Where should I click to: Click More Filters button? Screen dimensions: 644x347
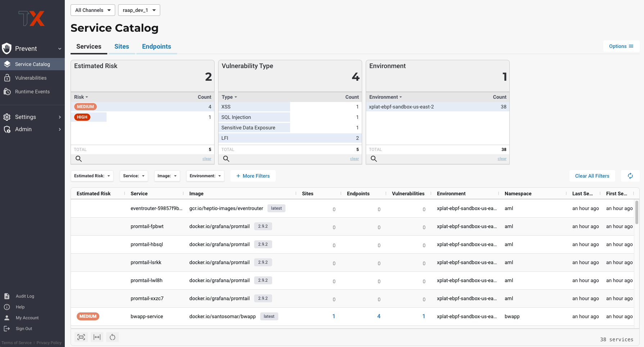click(x=253, y=176)
